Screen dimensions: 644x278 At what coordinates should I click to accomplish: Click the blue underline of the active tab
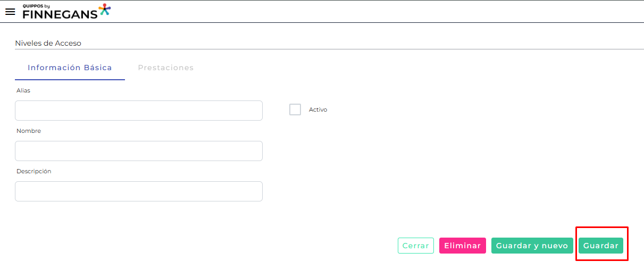click(70, 79)
